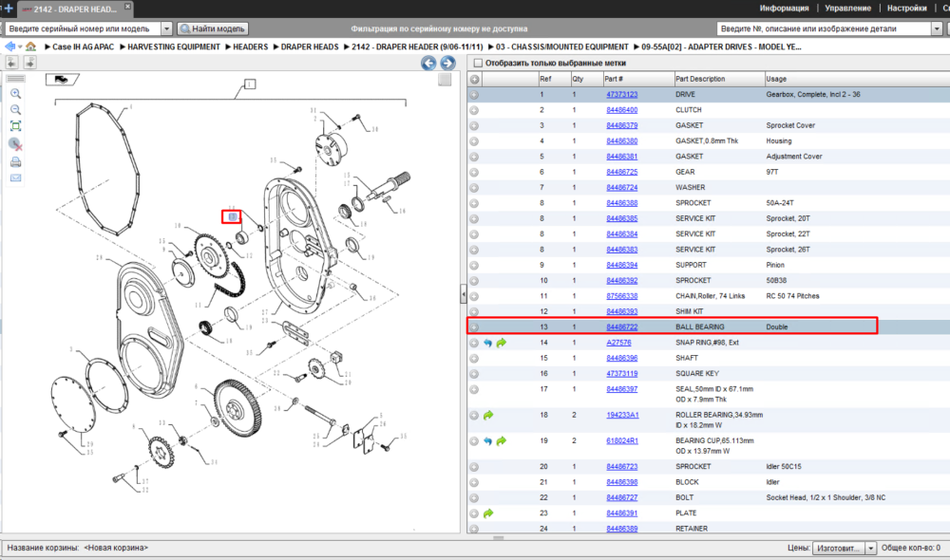The image size is (950, 560).
Task: Close the 2142 - DRAPER HEAD tab
Action: coord(127,6)
